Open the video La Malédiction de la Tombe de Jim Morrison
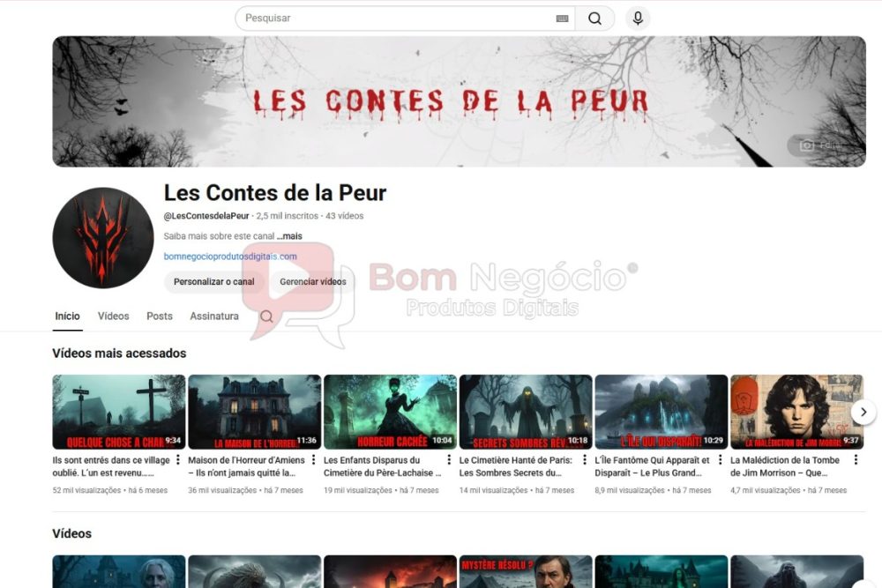 (796, 411)
